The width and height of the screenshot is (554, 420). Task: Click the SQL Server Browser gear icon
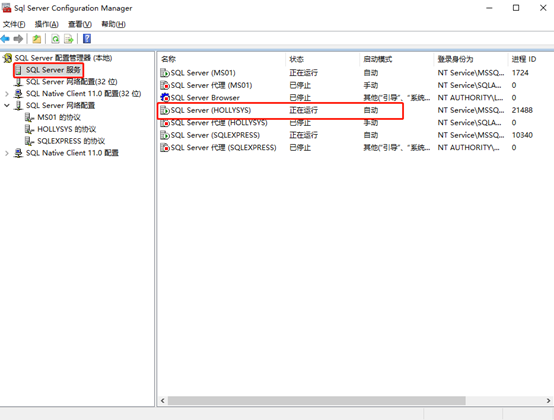165,97
